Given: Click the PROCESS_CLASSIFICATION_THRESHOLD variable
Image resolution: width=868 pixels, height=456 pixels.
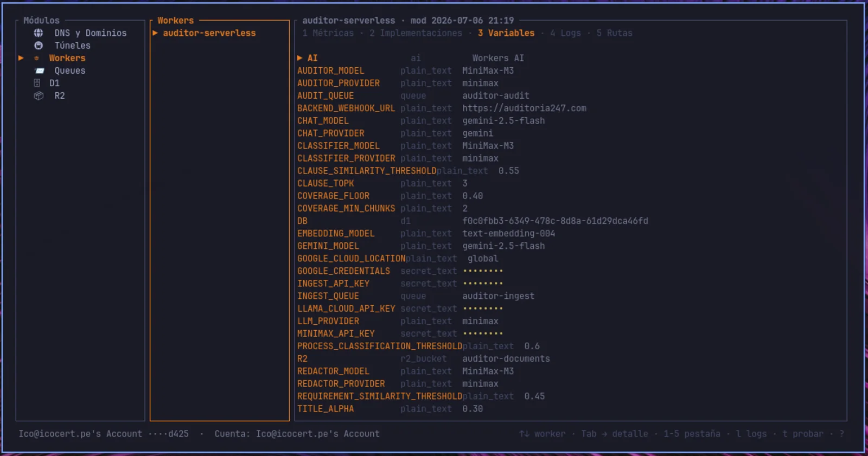Looking at the screenshot, I should click(x=380, y=346).
